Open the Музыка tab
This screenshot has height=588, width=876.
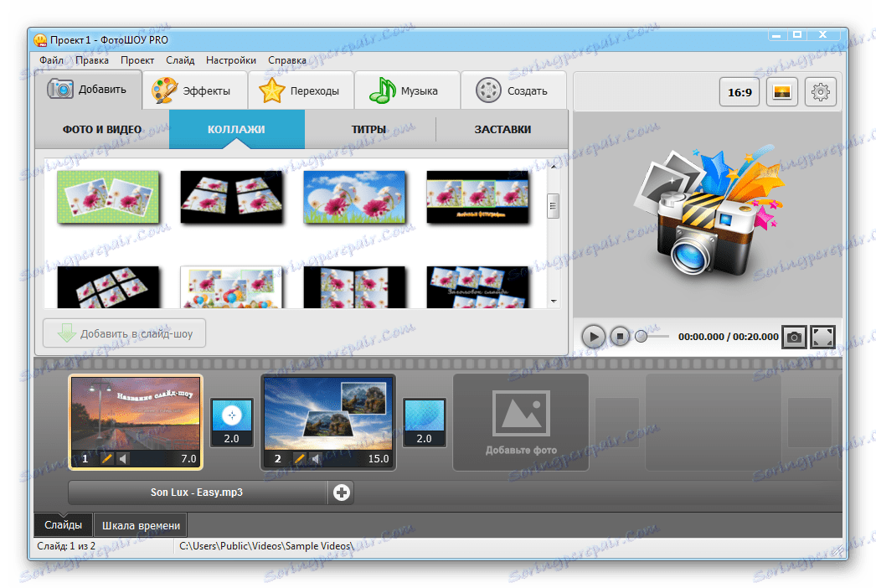tap(407, 90)
